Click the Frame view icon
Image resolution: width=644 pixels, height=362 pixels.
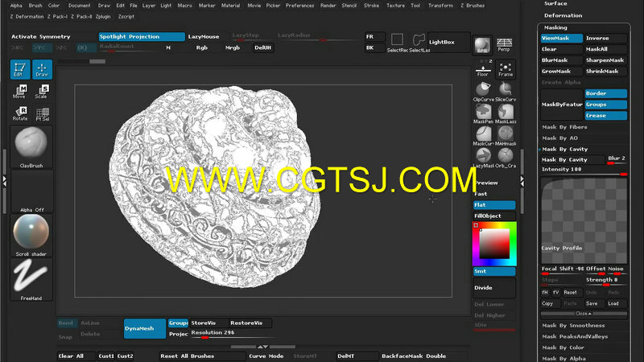click(x=506, y=70)
